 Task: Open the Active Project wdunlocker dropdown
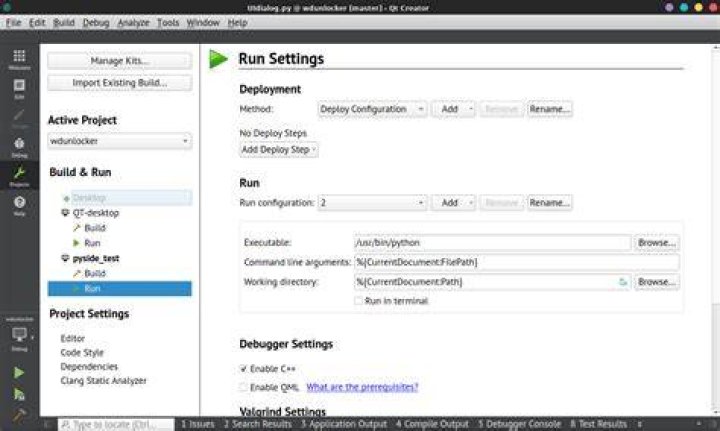click(x=119, y=141)
